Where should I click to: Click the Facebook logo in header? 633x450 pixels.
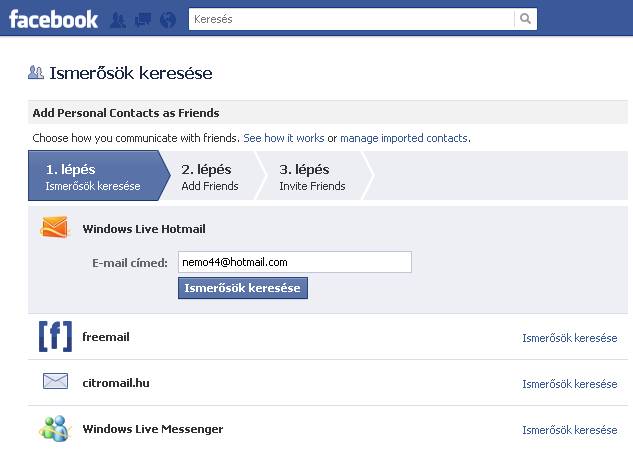(x=53, y=19)
